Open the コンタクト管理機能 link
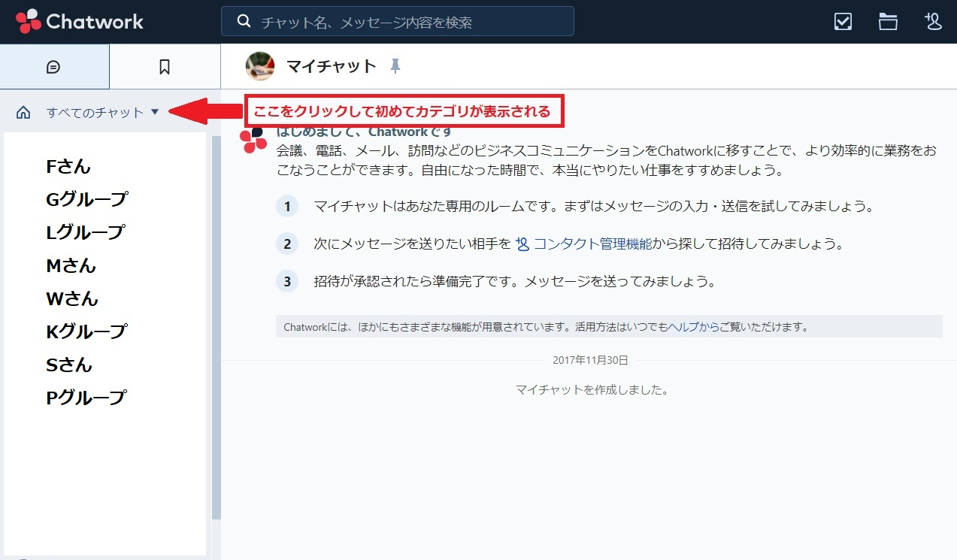Viewport: 957px width, 560px height. pyautogui.click(x=592, y=244)
